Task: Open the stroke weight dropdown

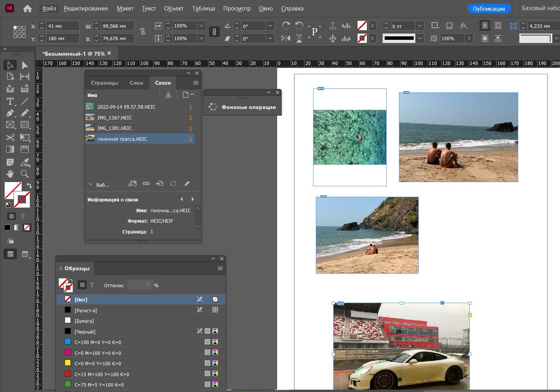Action: pyautogui.click(x=420, y=26)
